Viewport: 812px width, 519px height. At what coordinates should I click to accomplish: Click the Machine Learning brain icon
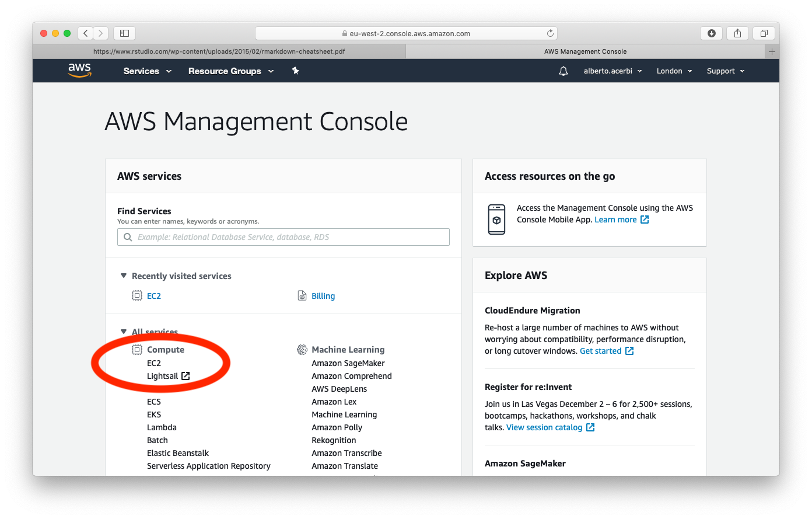click(x=302, y=350)
